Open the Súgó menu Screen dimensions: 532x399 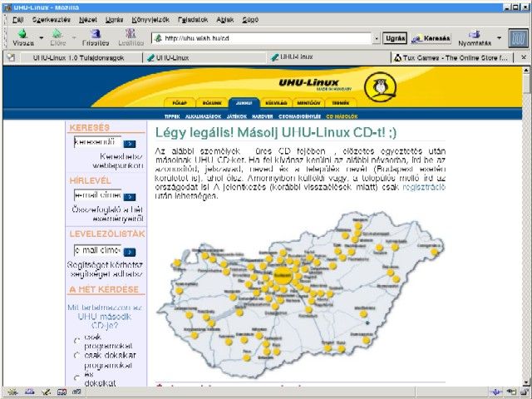coord(250,20)
